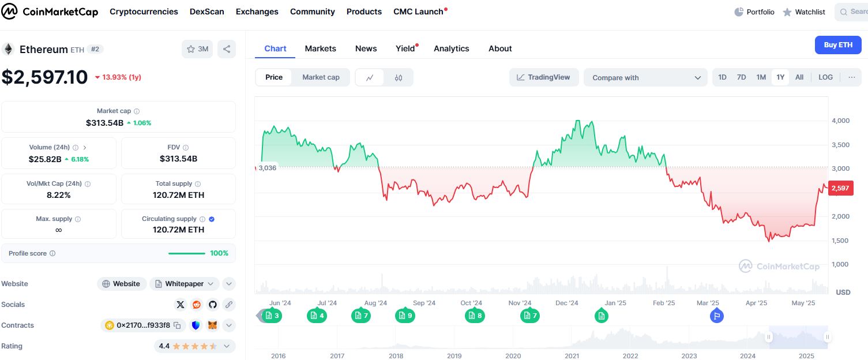Viewport: 868px width, 360px height.
Task: Click the Aug '24 news marker 7
Action: pos(361,316)
